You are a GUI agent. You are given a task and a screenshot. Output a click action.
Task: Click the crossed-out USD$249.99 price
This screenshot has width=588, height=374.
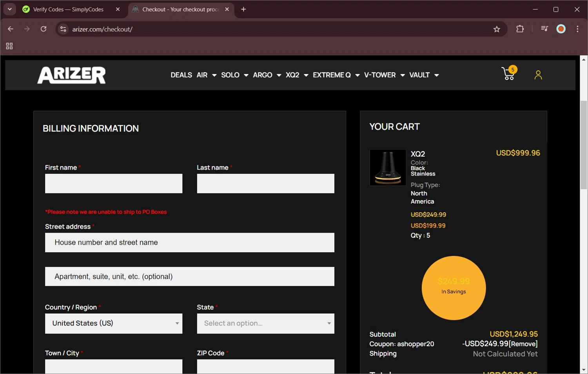click(428, 215)
